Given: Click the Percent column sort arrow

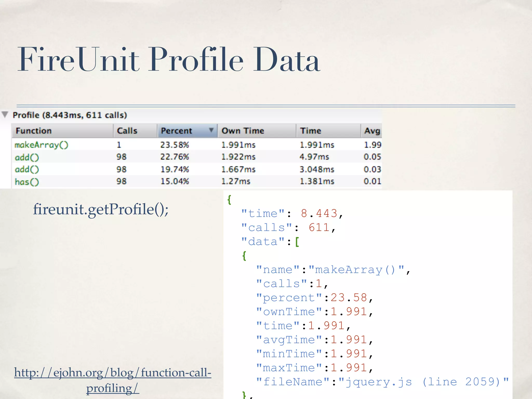Looking at the screenshot, I should 211,130.
